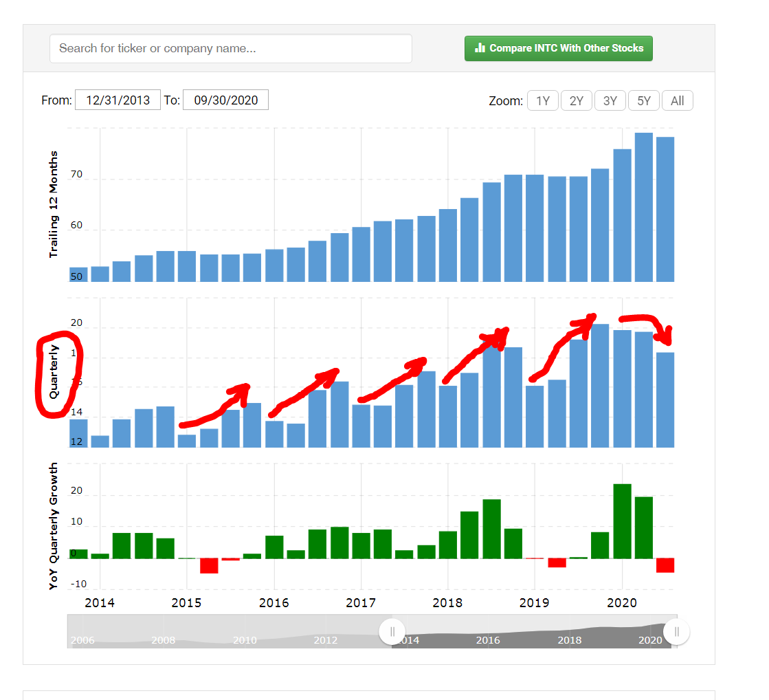The width and height of the screenshot is (769, 700).
Task: Focus the To date field
Action: [x=225, y=100]
